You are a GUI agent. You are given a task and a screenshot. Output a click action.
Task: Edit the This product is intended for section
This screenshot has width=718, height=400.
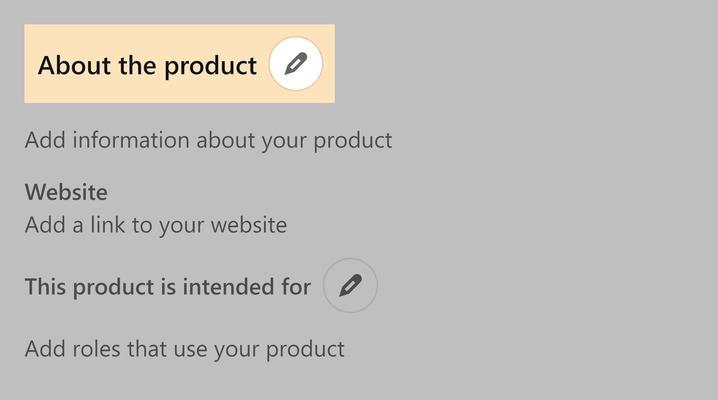coord(350,286)
